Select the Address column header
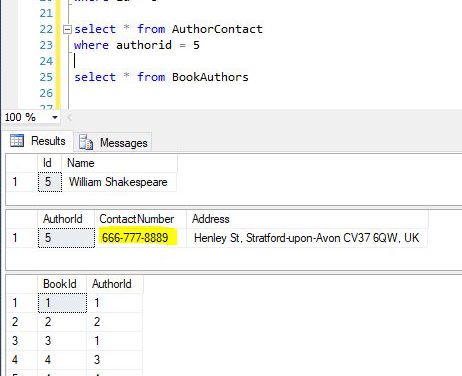This screenshot has height=376, width=462. (307, 219)
